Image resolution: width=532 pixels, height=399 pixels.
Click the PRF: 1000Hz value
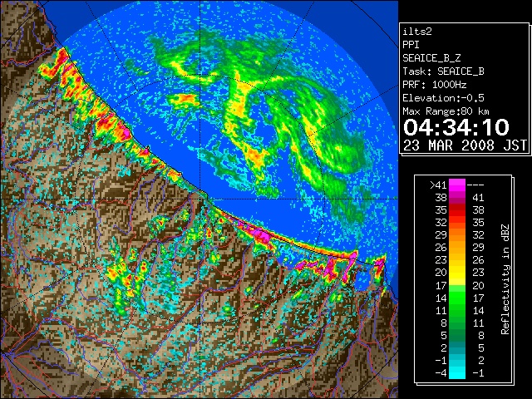coord(435,85)
